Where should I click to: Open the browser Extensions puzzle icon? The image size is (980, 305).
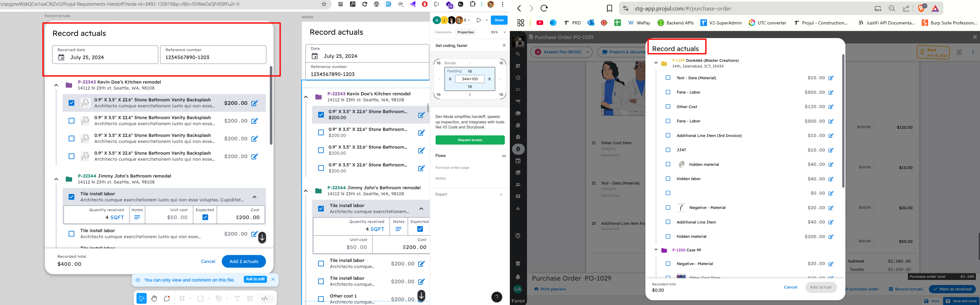point(473,4)
